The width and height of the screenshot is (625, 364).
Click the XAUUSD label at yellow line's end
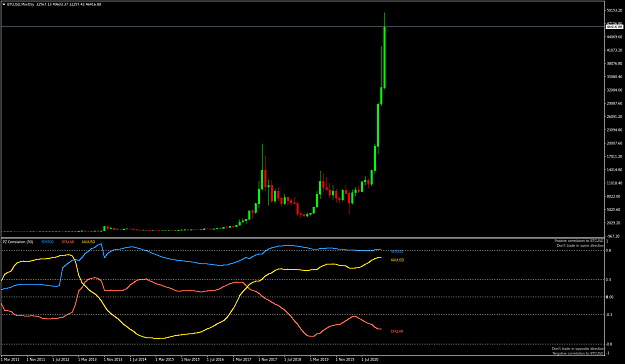397,260
